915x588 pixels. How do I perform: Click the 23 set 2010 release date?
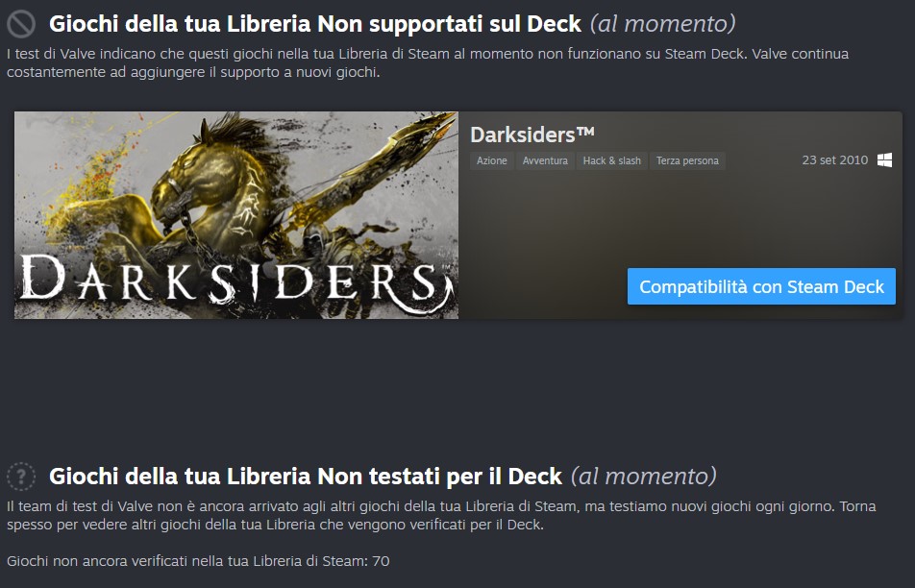[835, 160]
